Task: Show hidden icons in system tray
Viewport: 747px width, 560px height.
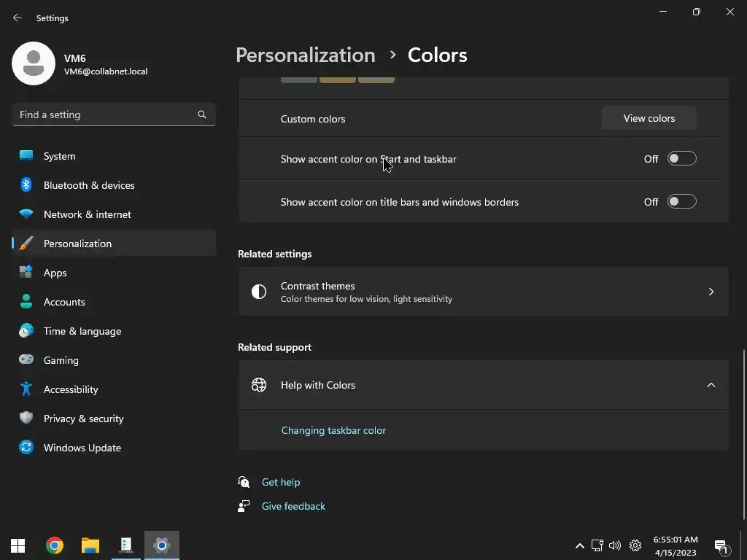Action: [580, 545]
